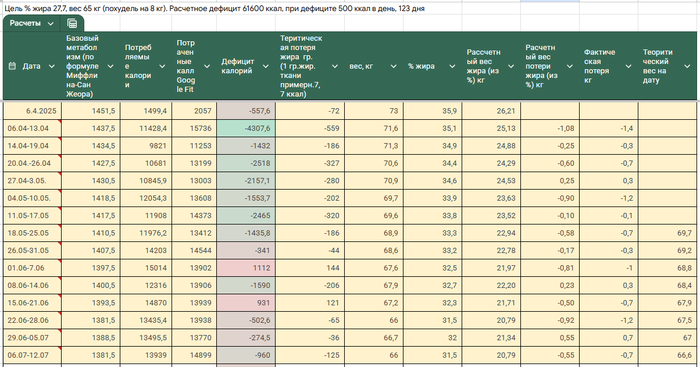Select date cell 06.04-13.04

(33, 128)
